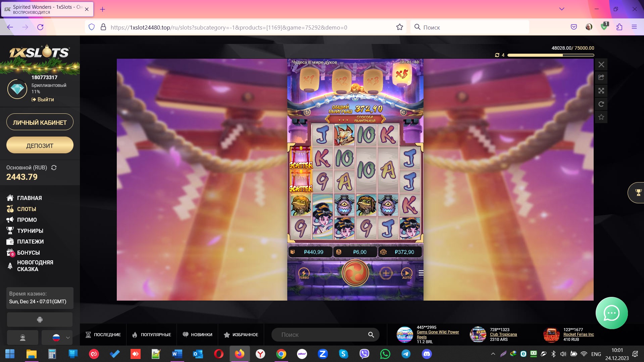Viewport: 644px width, 362px height.
Task: Select the Последние tab
Action: 103,335
